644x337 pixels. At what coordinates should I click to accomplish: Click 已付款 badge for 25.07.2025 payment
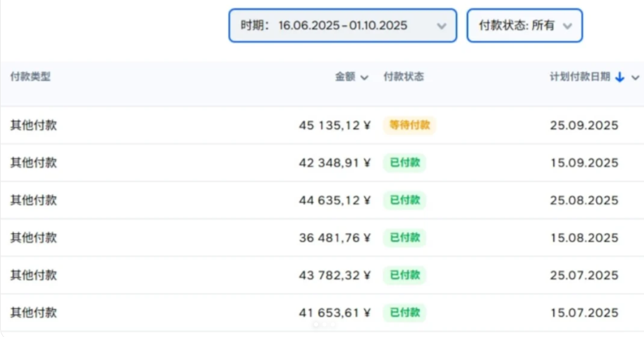tap(405, 276)
